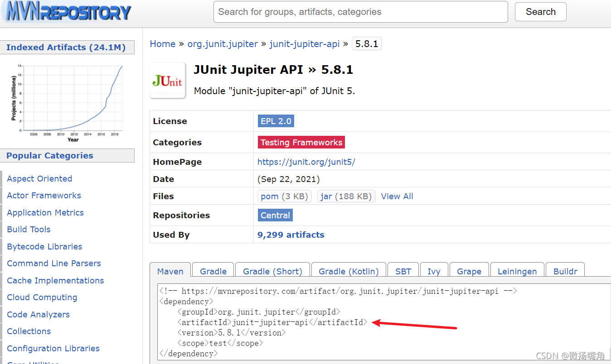Click the projects-per-year growth chart
Viewport: 611px width, 364px height.
pyautogui.click(x=67, y=103)
